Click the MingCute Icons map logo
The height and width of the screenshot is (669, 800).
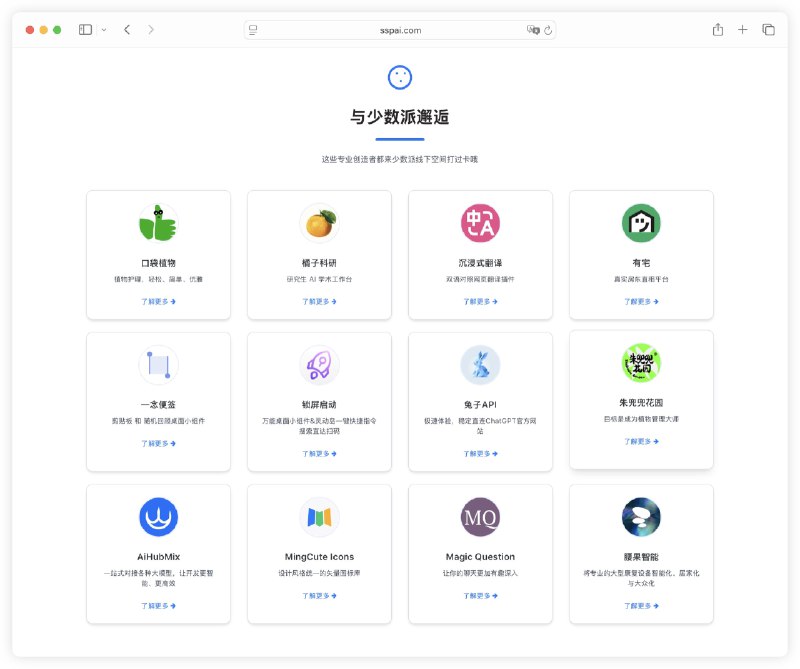[x=319, y=517]
